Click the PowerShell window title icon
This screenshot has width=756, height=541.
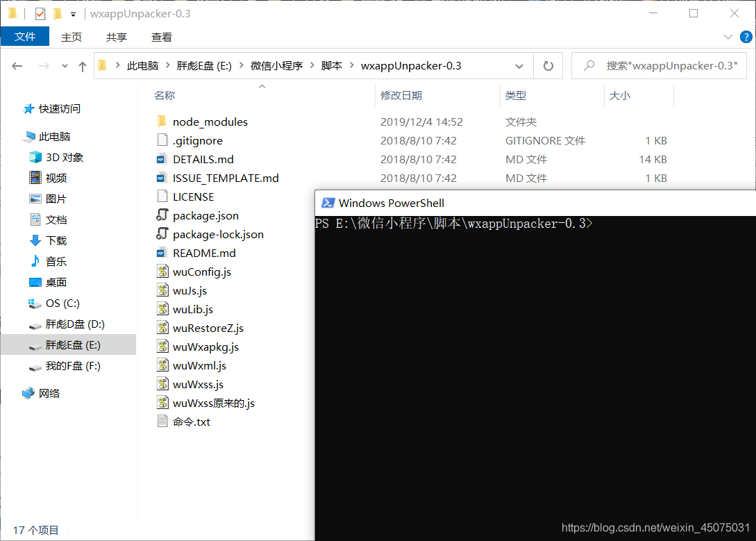[x=328, y=203]
